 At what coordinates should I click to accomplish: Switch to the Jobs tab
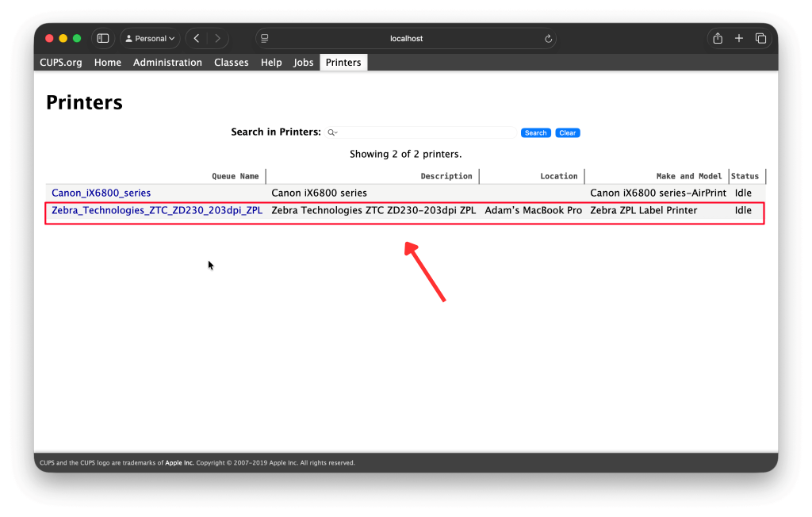[304, 63]
